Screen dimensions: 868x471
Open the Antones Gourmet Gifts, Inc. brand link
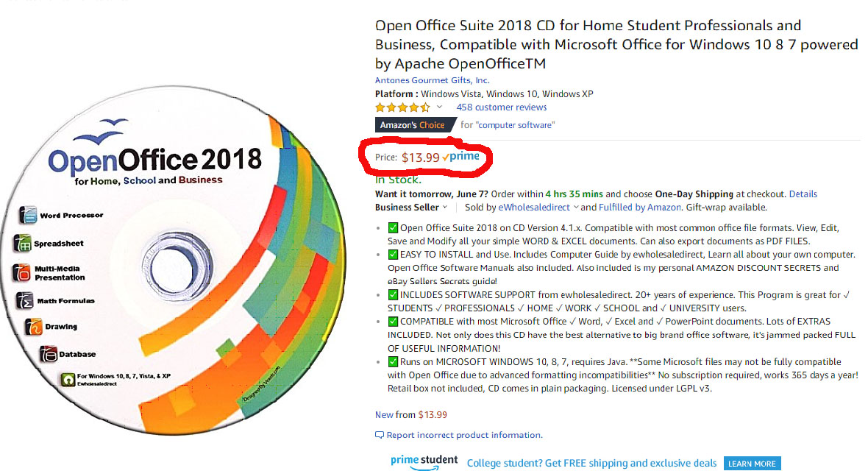433,80
